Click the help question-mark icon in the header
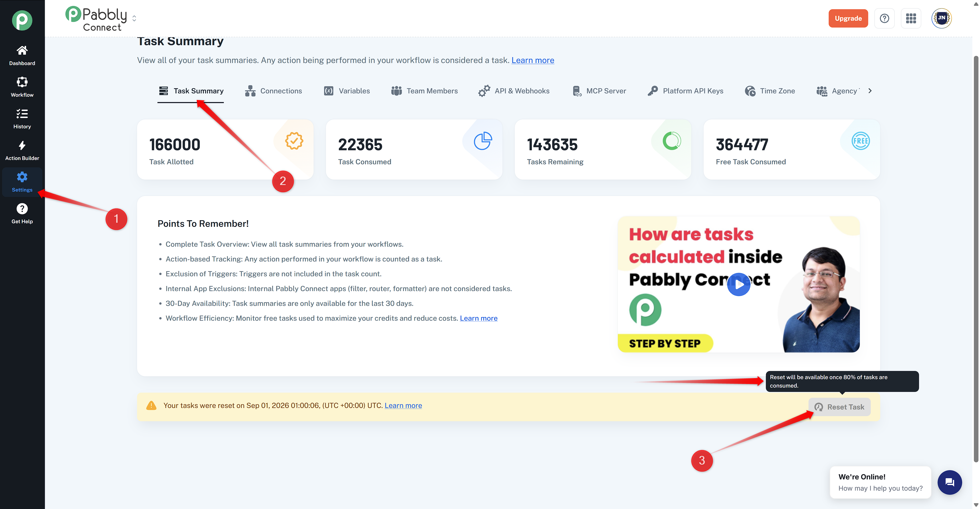Screen dimensions: 980x509 point(885,18)
